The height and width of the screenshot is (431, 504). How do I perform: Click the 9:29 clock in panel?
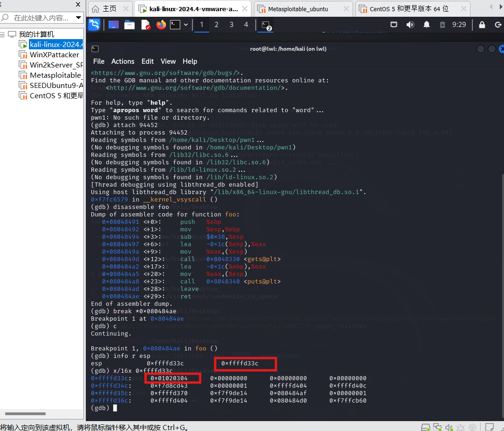pyautogui.click(x=459, y=25)
